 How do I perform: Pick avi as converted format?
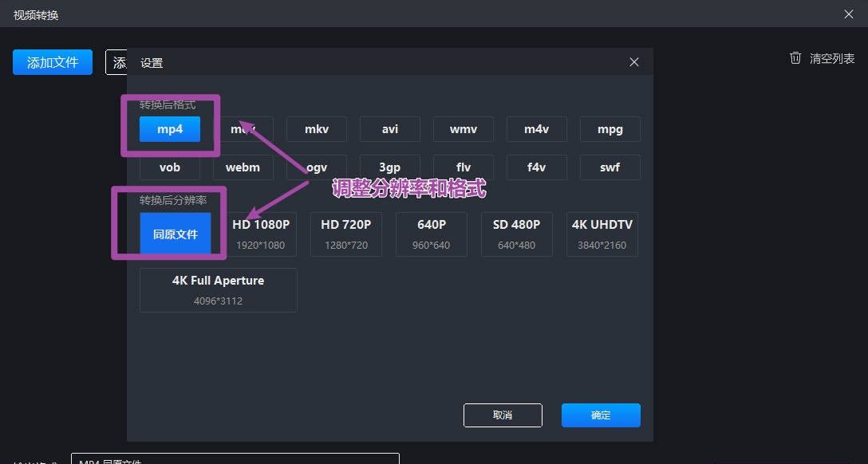click(389, 129)
